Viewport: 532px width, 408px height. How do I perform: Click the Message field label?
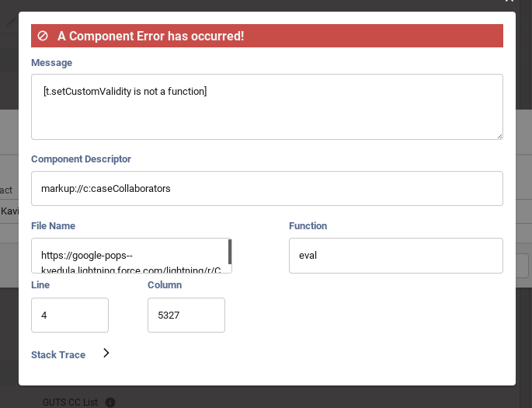51,62
